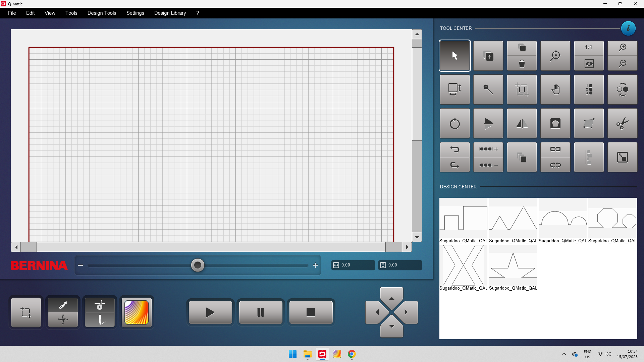The height and width of the screenshot is (362, 644).
Task: Click the zoom slider knob
Action: [198, 265]
